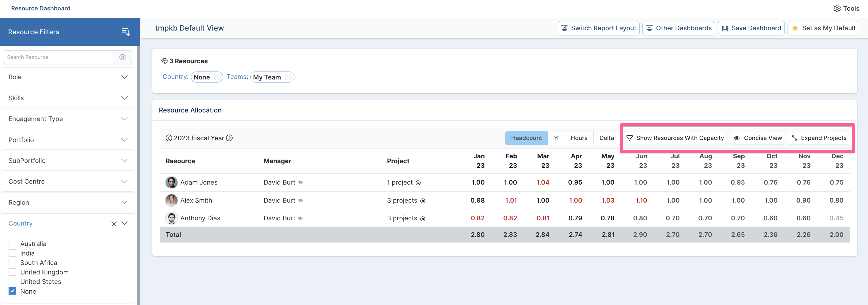Check the South Africa checkbox

coord(12,262)
